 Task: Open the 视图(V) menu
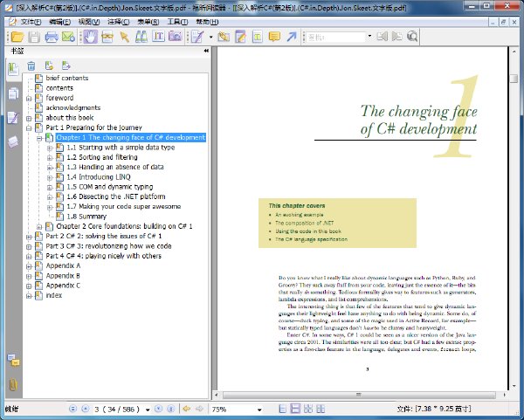[x=89, y=22]
